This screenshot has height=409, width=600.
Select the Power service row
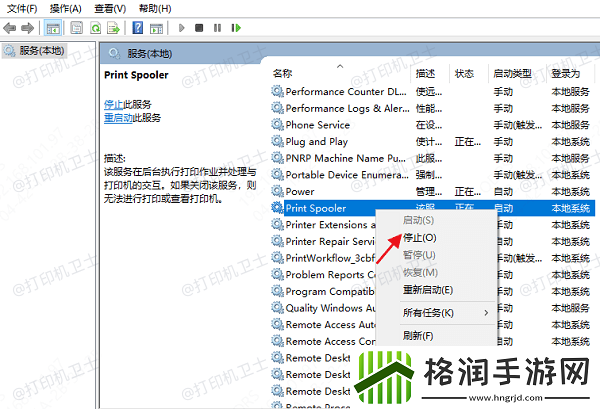coord(432,191)
